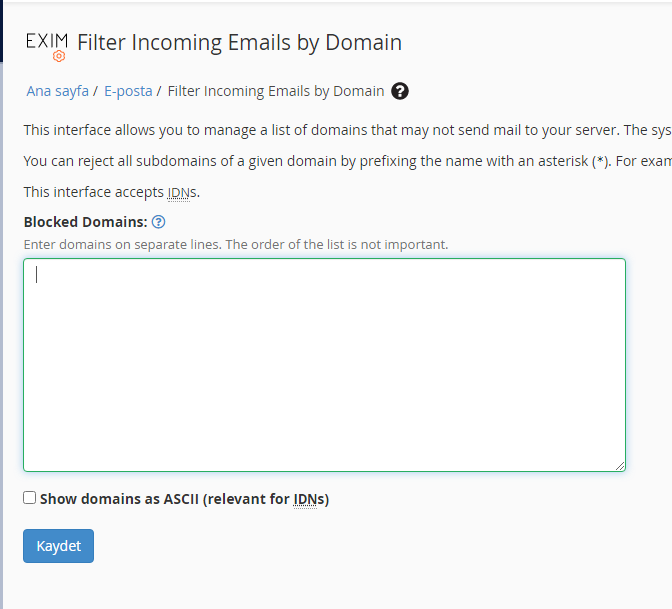Screen dimensions: 672x609
Task: Save the list with Kaydet button
Action: click(x=58, y=546)
